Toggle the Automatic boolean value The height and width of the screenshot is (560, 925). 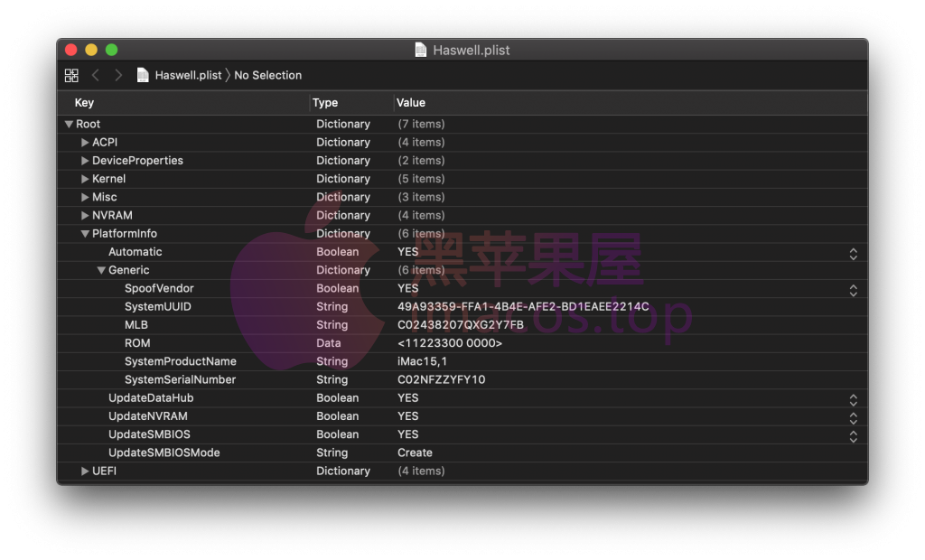[x=853, y=254]
